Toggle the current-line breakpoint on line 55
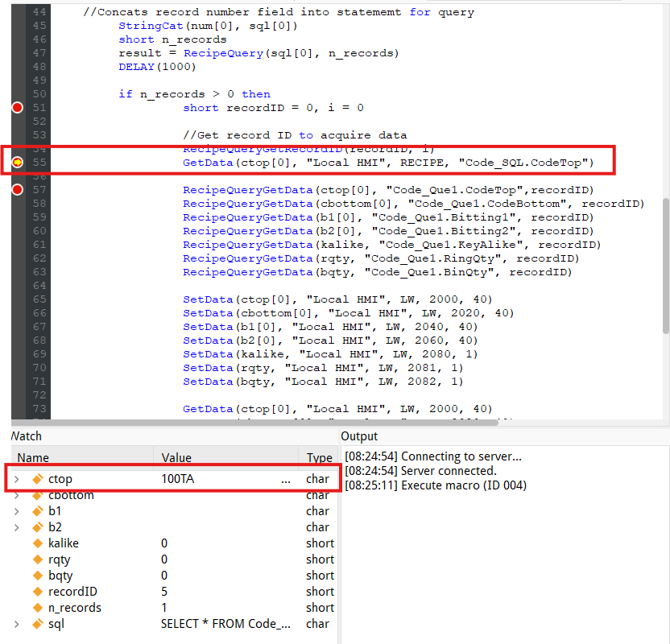The width and height of the screenshot is (670, 644). 17,163
